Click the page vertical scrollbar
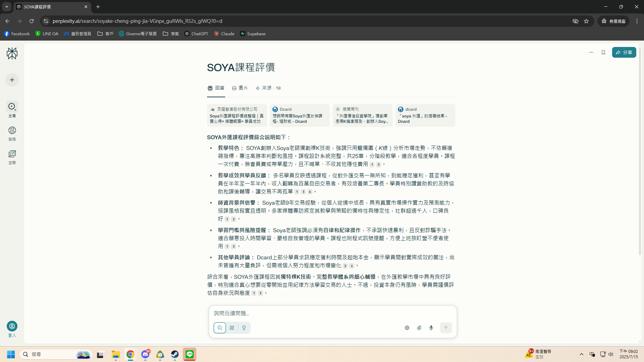 point(640,151)
